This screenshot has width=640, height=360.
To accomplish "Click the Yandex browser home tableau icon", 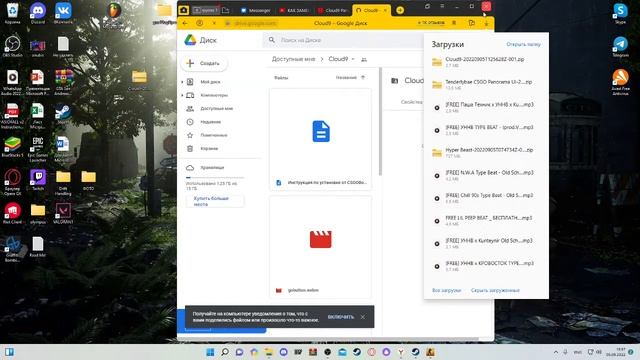I will tap(184, 10).
